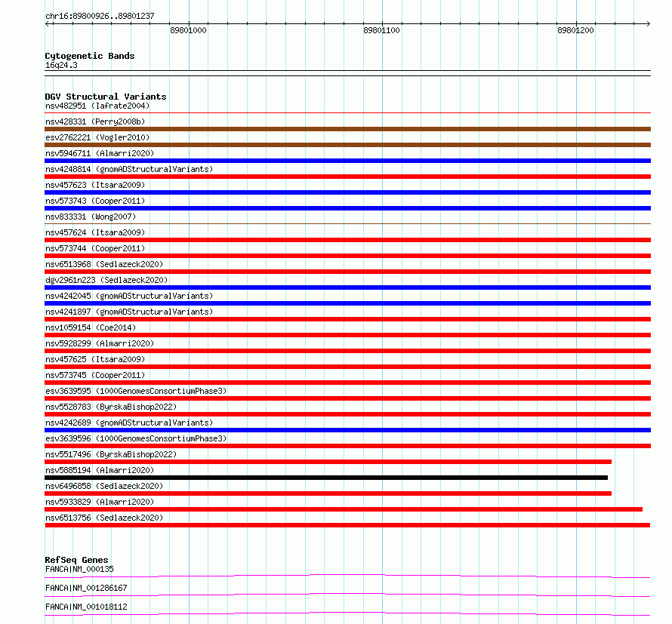Select variant nsv6513968 (Sedlazeck2020) label
672x624 pixels.
tap(104, 264)
